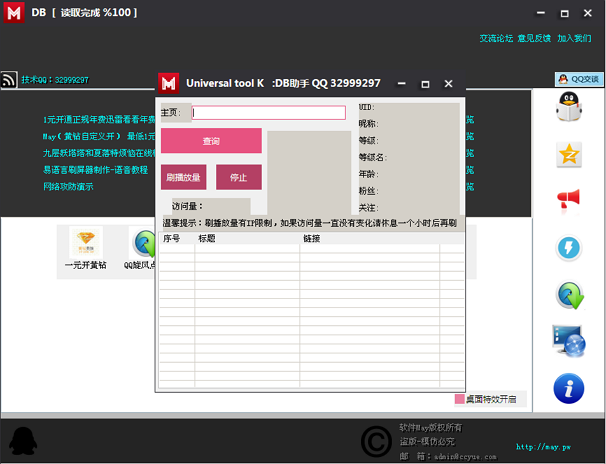Click the red M logo of DB window
Image resolution: width=606 pixels, height=464 pixels.
[14, 13]
